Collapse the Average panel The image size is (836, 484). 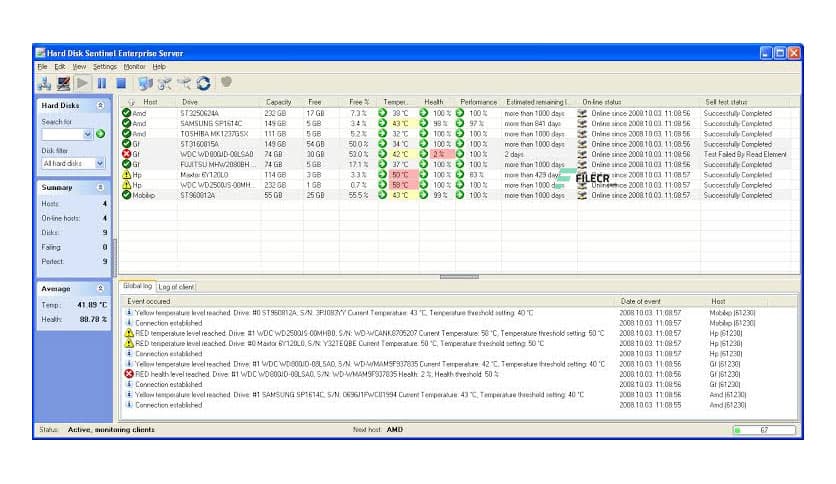coord(100,288)
